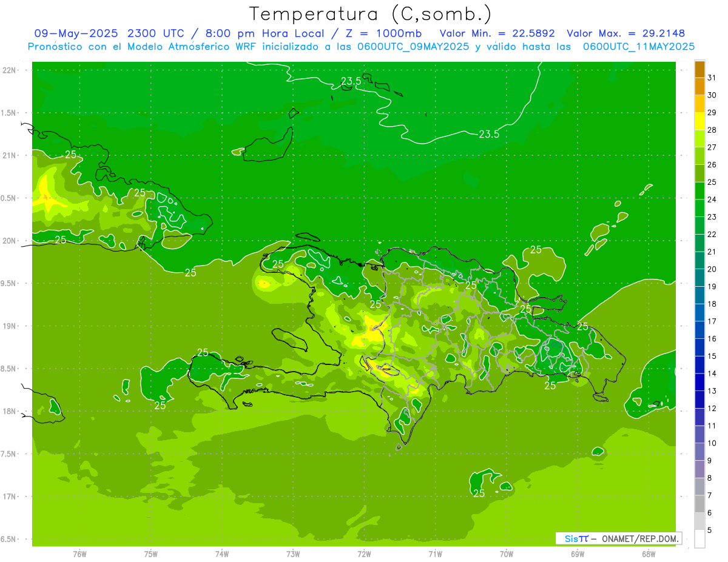Click the 'SisTT - ONAMET/REP.DOM.' logo box
This screenshot has height=562, width=728.
click(619, 538)
